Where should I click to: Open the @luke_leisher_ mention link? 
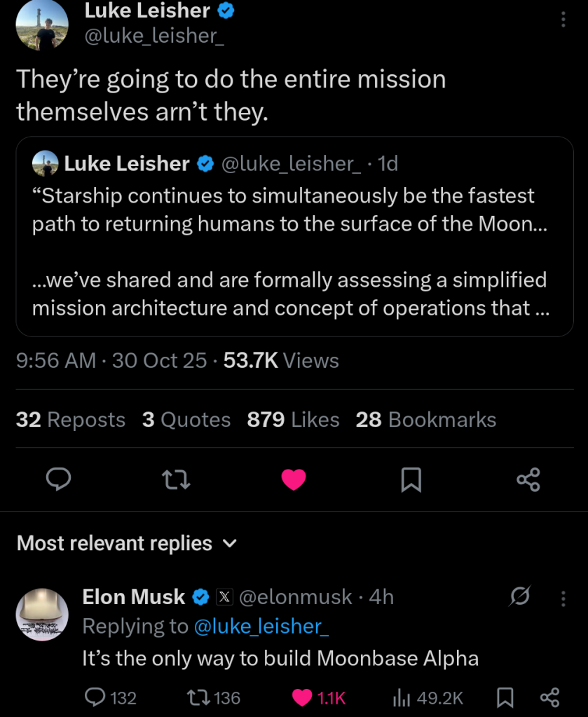(261, 627)
